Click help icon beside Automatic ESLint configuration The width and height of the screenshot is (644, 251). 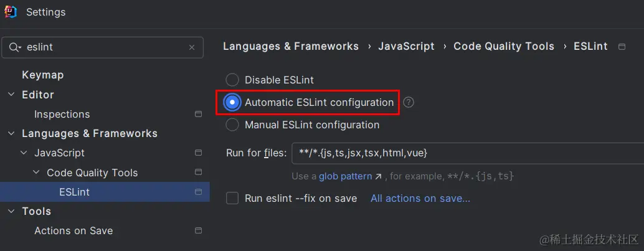[408, 102]
